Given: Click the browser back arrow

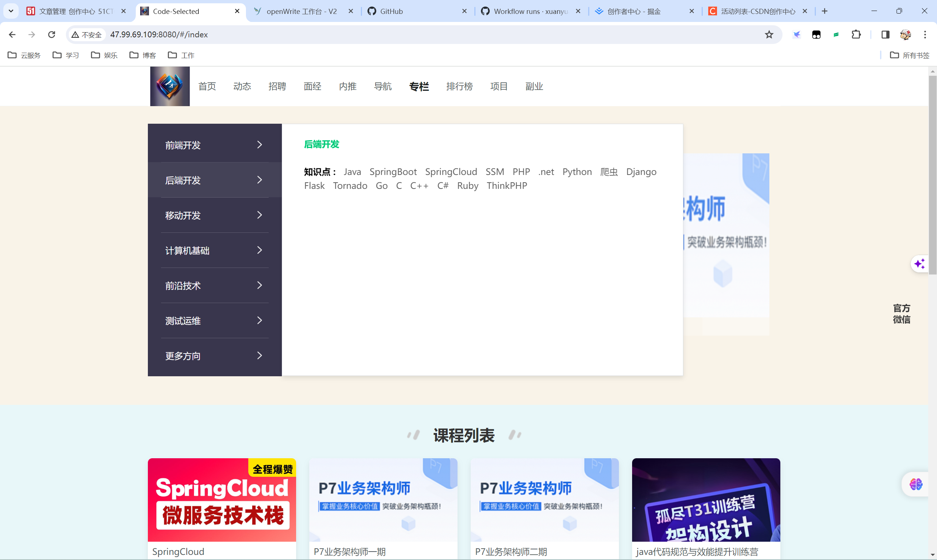Looking at the screenshot, I should (x=12, y=34).
